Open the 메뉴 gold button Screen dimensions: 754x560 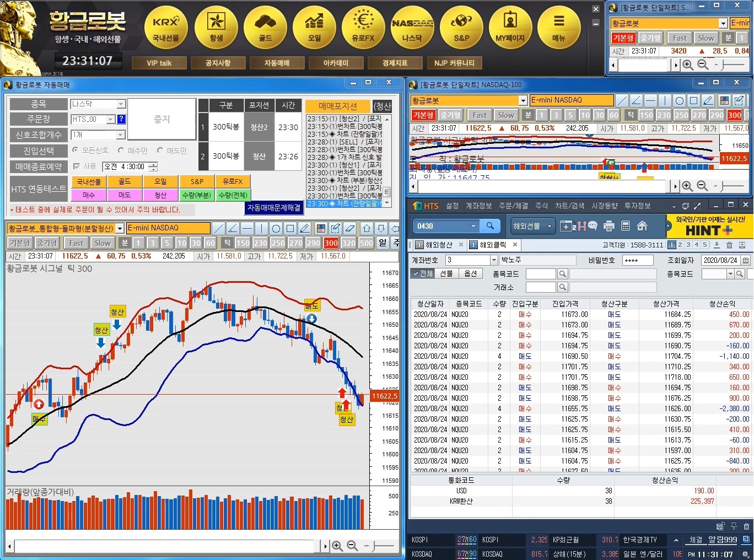click(x=558, y=27)
